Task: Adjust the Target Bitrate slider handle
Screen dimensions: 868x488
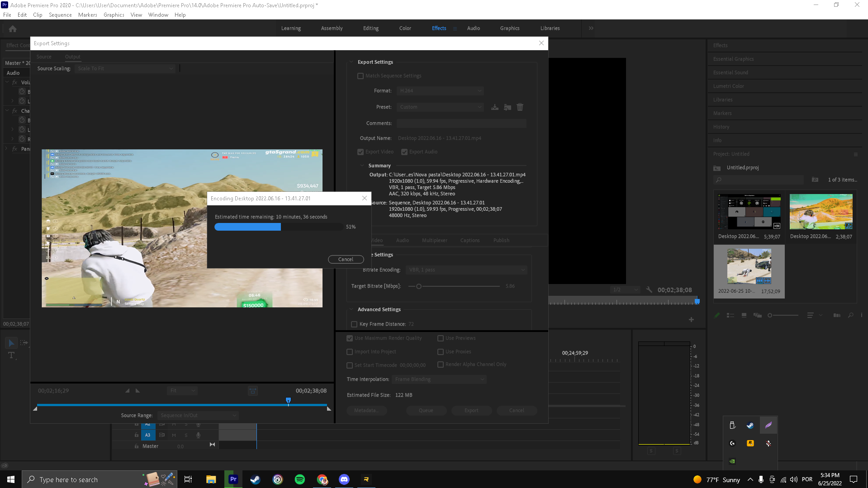Action: point(419,286)
